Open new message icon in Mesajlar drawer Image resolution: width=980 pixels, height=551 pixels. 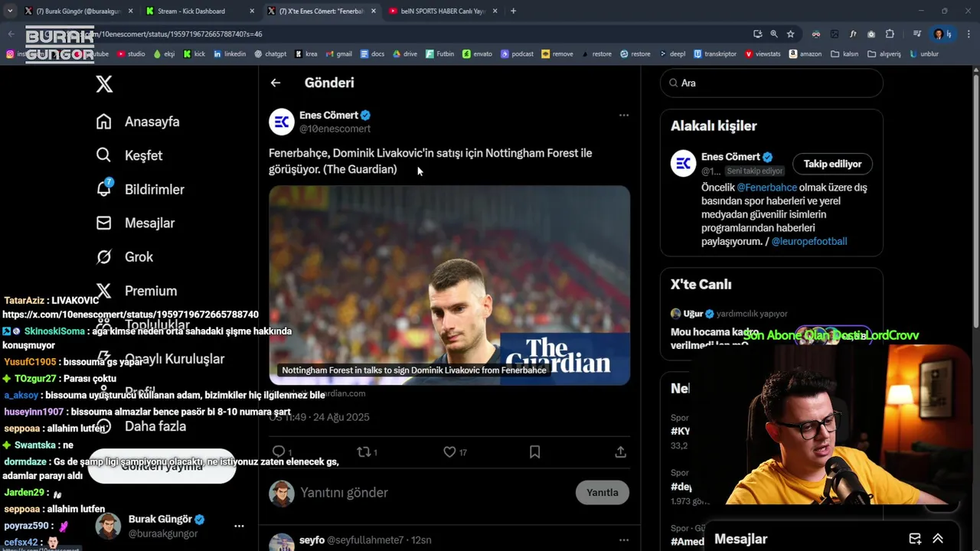pos(914,539)
